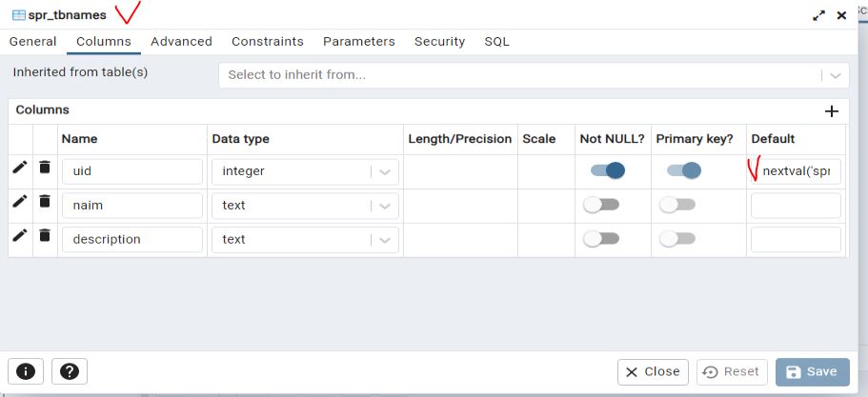Open the help question mark button

tap(70, 371)
